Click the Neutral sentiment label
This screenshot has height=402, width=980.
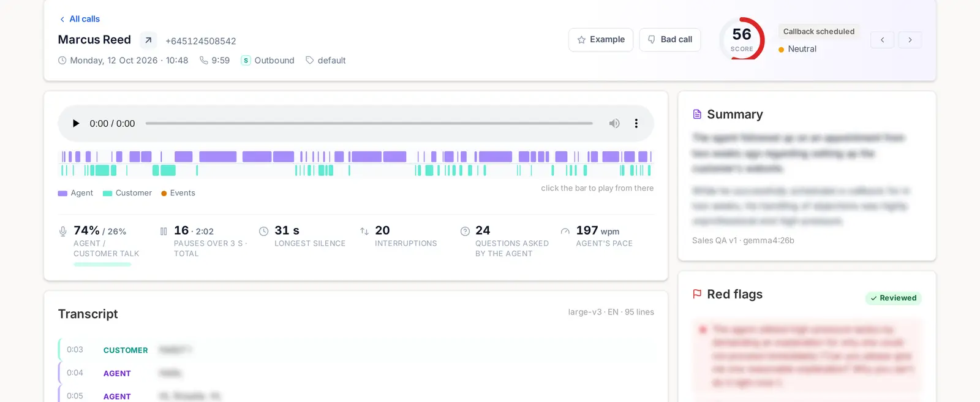point(802,49)
